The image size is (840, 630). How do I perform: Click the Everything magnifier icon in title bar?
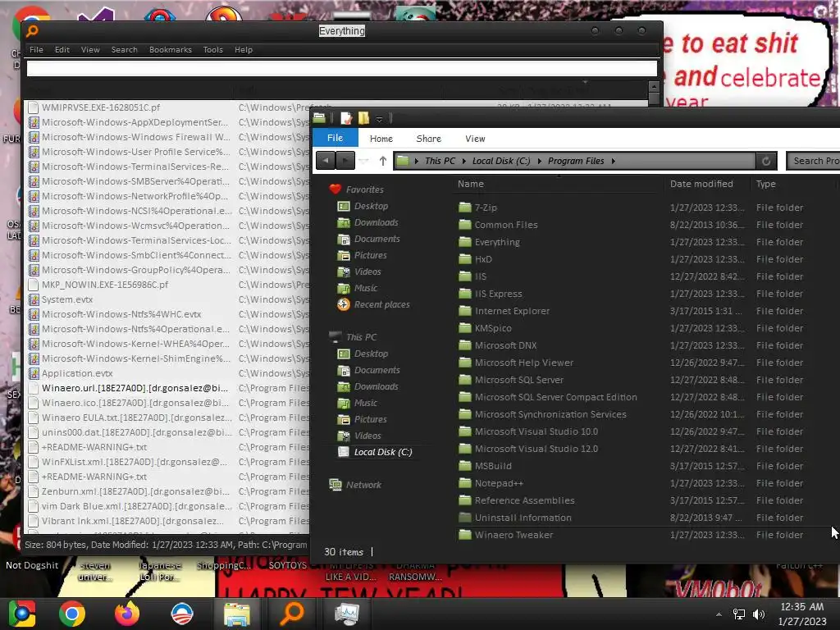(x=32, y=31)
